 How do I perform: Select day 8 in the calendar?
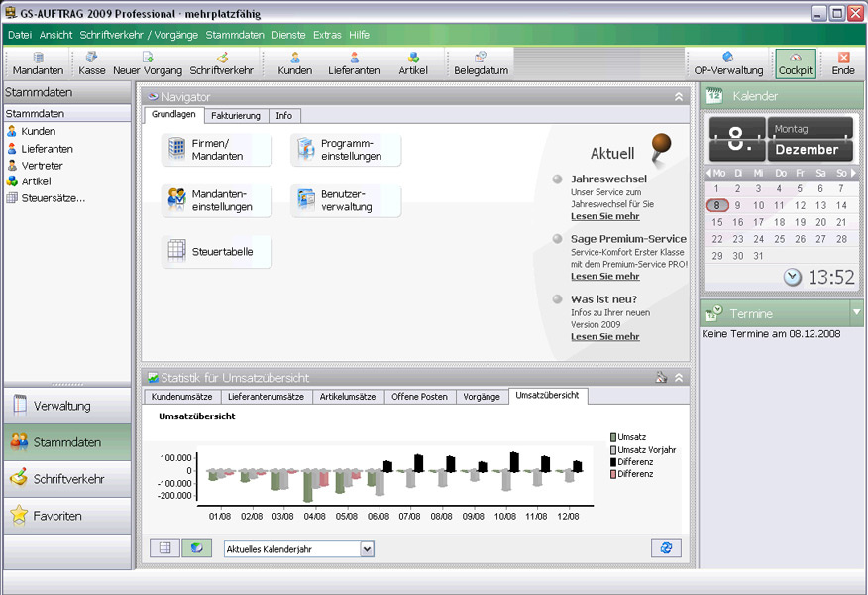[716, 205]
